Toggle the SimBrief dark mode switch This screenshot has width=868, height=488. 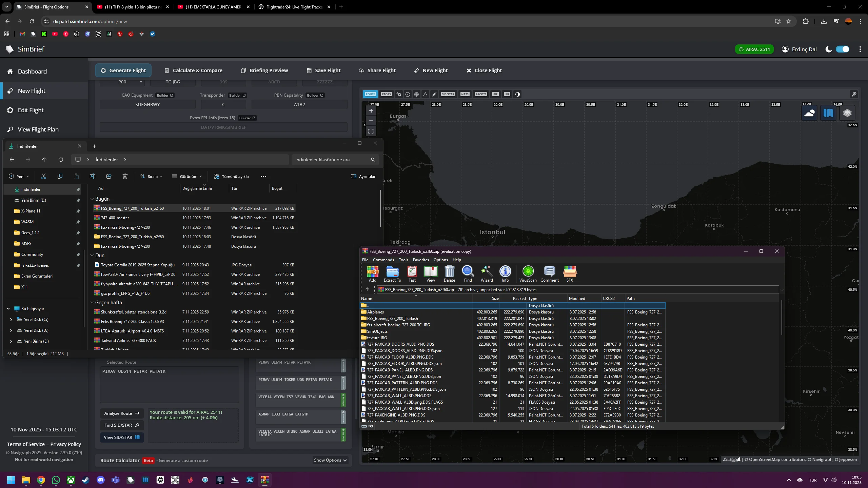click(842, 49)
